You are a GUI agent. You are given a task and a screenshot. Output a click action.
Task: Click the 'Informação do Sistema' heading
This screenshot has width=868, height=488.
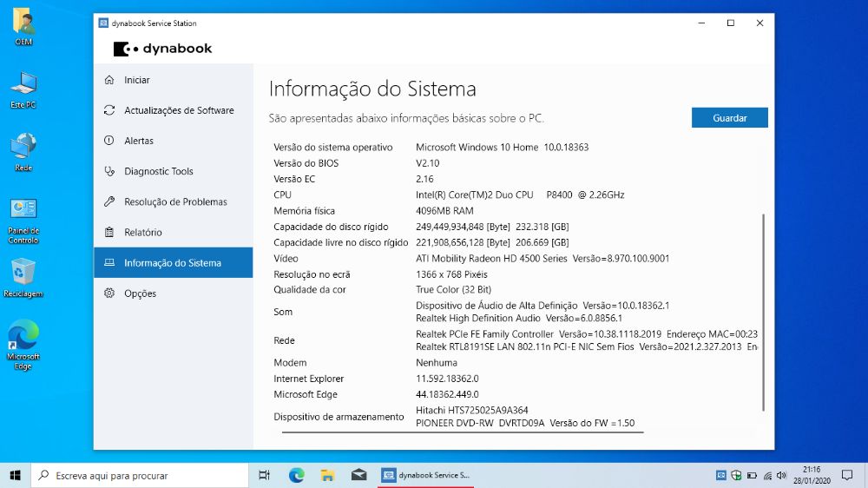(372, 89)
